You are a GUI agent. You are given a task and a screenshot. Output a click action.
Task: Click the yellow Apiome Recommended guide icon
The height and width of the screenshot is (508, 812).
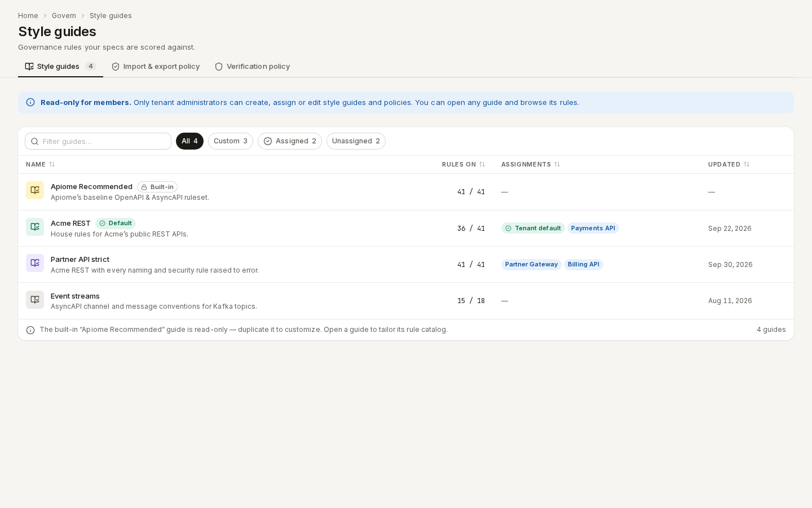coord(35,190)
